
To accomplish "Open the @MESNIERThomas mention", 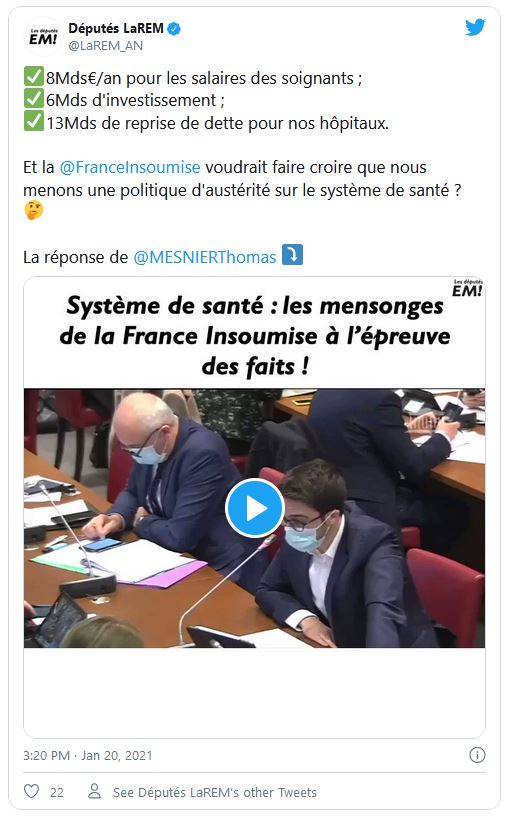I will [205, 257].
